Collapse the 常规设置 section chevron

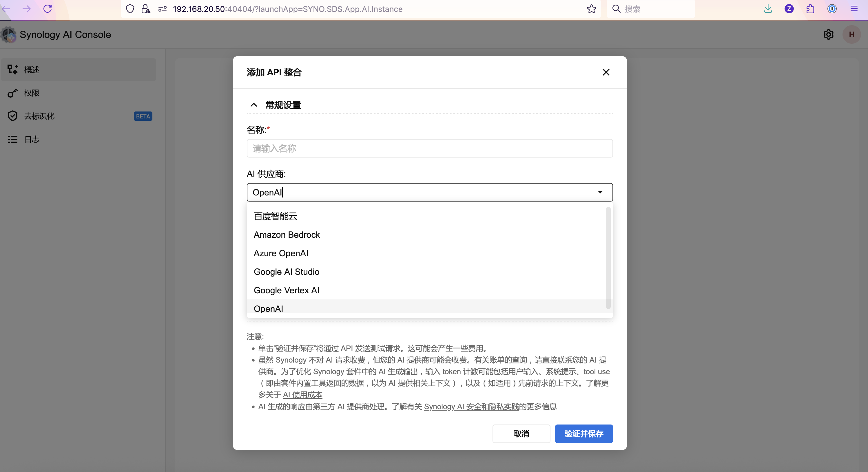tap(254, 105)
